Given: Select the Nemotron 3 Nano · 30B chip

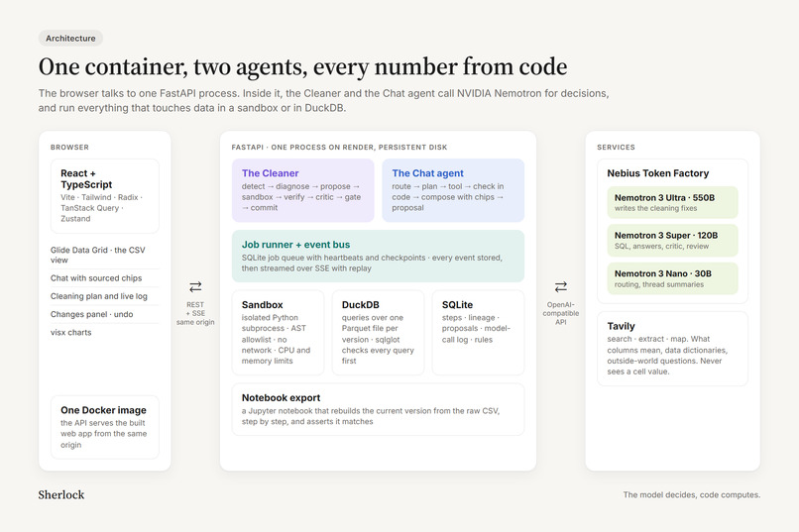Looking at the screenshot, I should (x=673, y=278).
